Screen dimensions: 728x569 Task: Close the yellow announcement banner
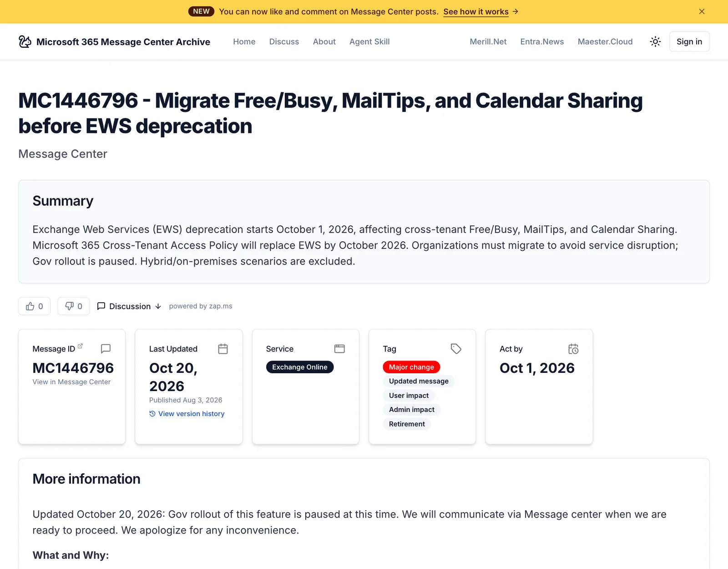702,11
